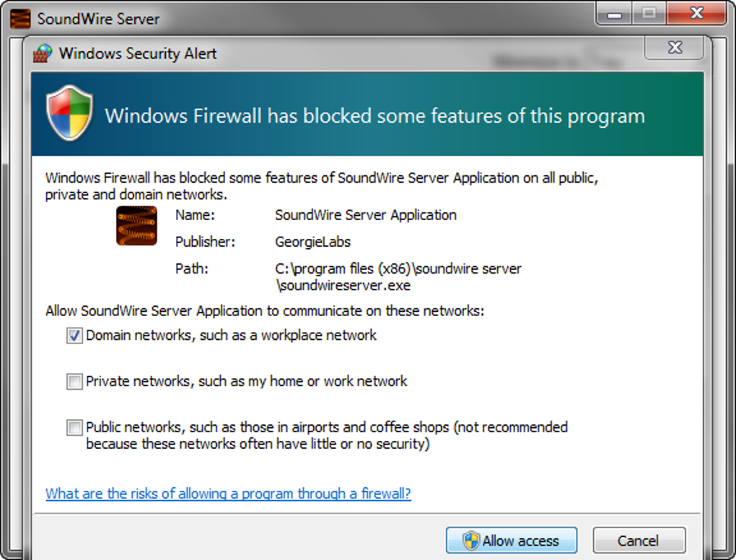Open the firewall risks help link
Viewport: 736px width, 560px height.
click(x=228, y=494)
